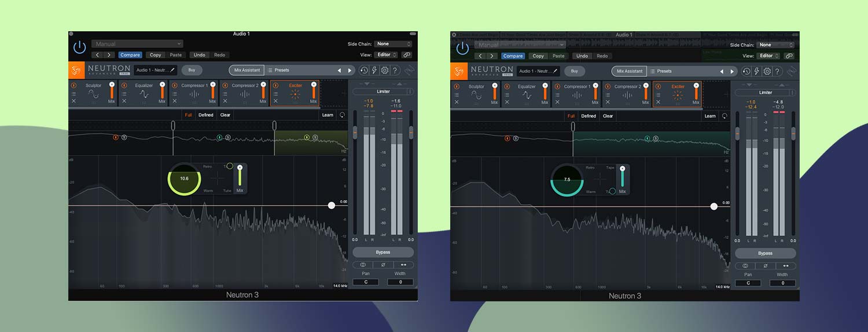Open Compressor 1 module presets list in left window
868x332 pixels.
(x=174, y=94)
